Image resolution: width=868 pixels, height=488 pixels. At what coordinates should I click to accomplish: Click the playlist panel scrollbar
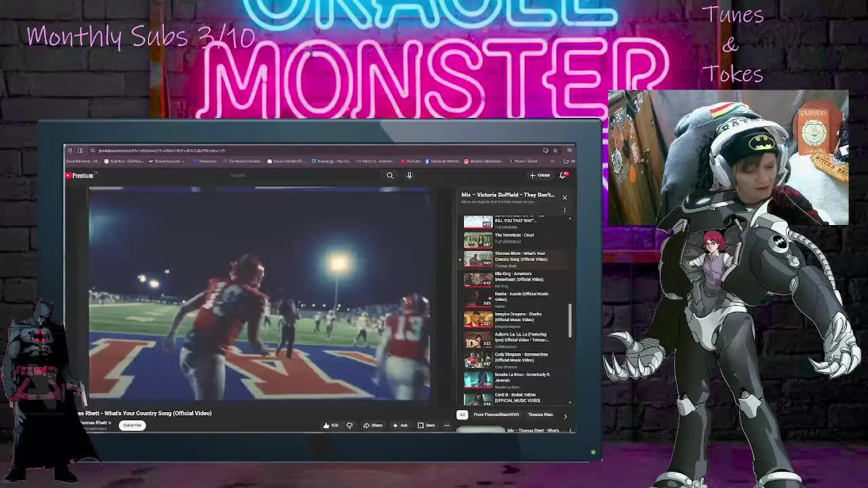pos(570,320)
